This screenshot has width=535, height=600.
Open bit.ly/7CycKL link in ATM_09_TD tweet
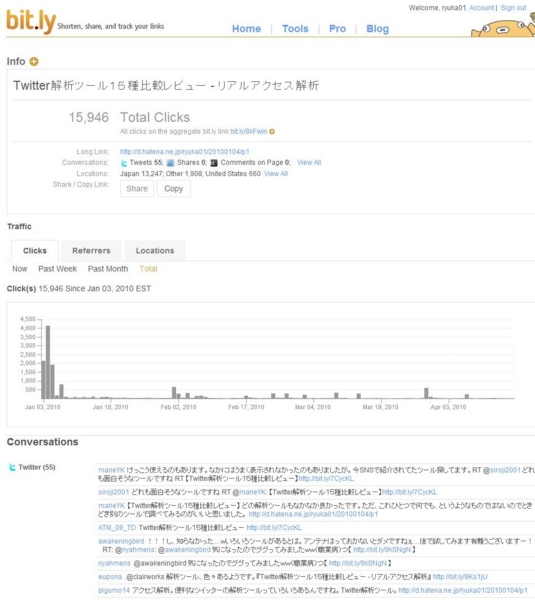pos(274,528)
